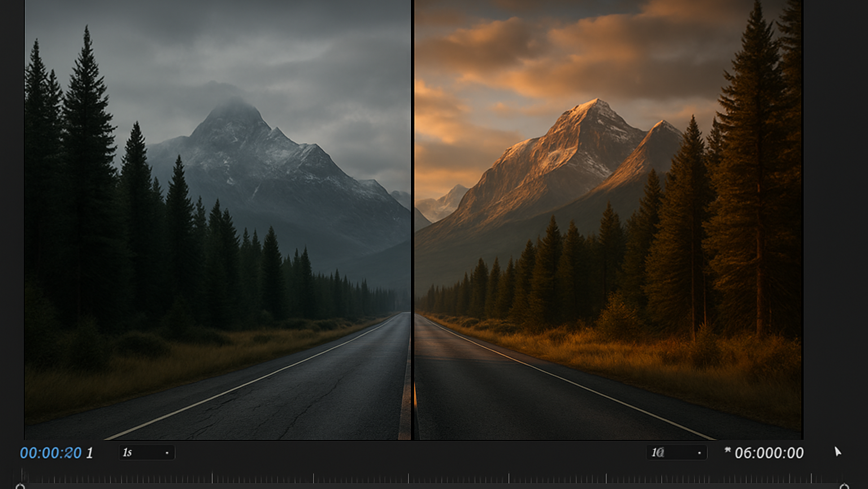Click the left gray ungraded mountain preview
This screenshot has height=489, width=868.
[218, 220]
